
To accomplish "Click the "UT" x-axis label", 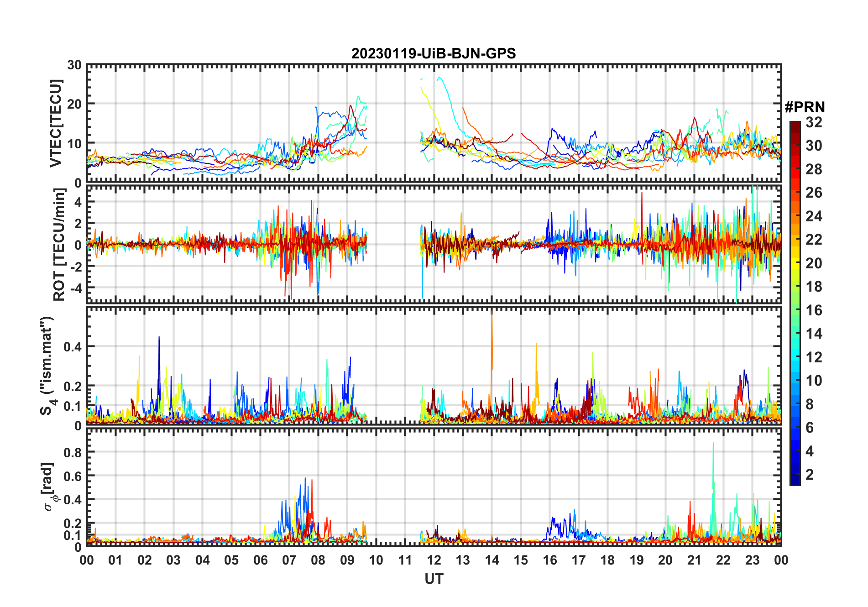I will click(x=434, y=579).
